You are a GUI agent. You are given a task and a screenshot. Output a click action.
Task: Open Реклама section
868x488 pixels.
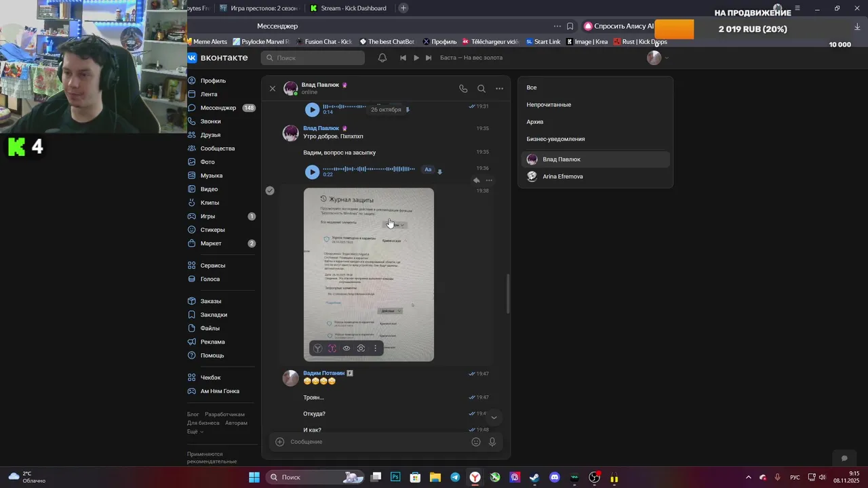[x=212, y=342]
